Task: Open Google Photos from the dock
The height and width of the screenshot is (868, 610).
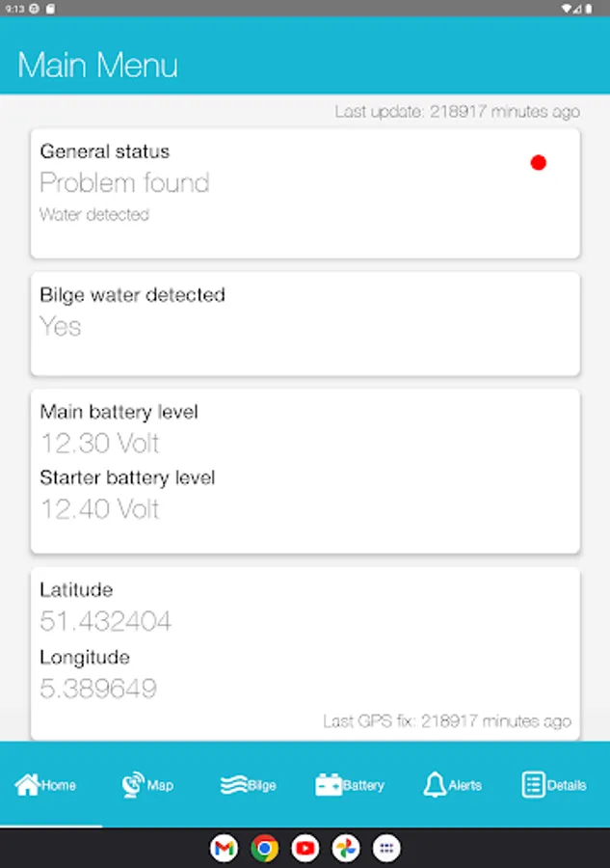Action: 346,848
